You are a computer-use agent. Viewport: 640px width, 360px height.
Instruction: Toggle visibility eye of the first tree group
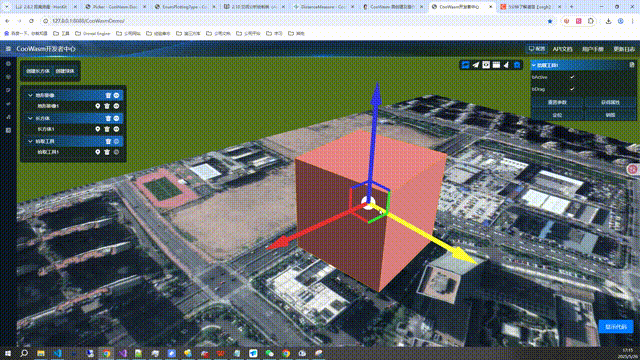coord(117,95)
